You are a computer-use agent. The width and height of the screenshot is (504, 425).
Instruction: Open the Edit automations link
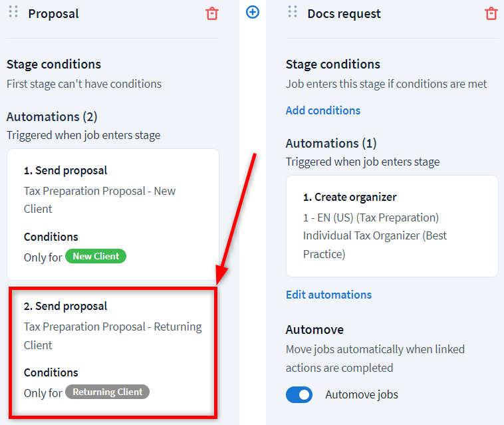point(328,295)
